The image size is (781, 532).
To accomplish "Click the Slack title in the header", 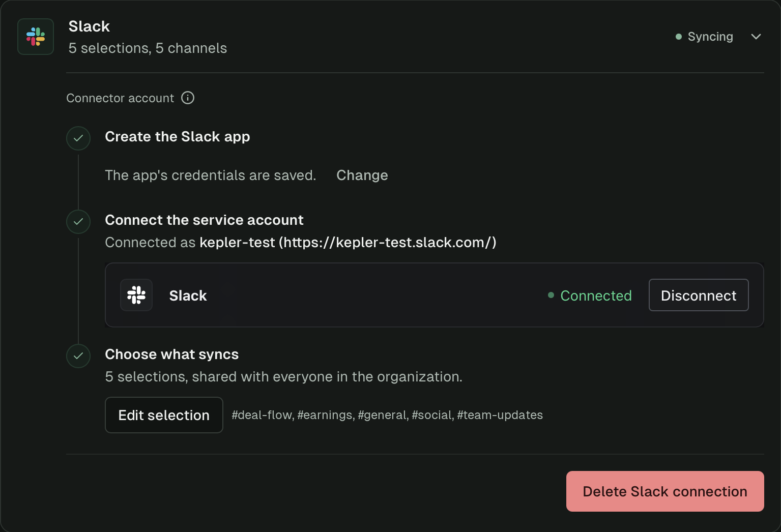I will 89,26.
